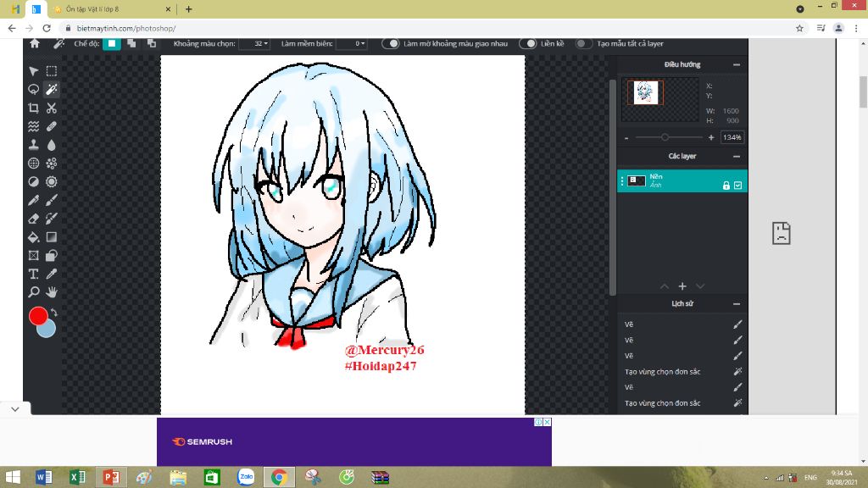The width and height of the screenshot is (868, 488).
Task: Select the Eraser tool
Action: (33, 219)
